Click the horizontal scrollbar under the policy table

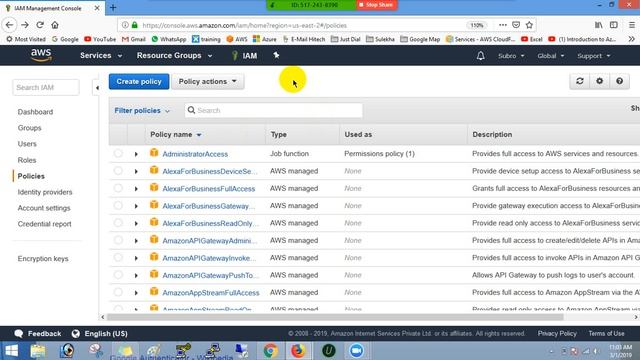click(335, 317)
